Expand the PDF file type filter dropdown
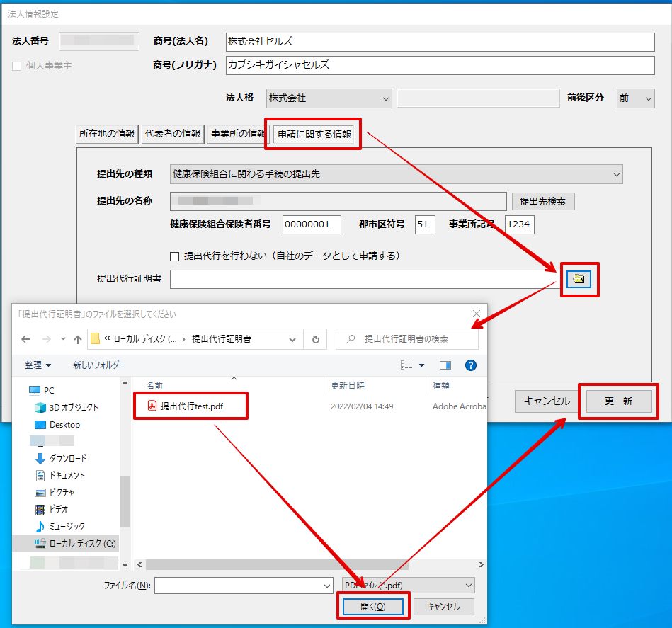The height and width of the screenshot is (628, 672). 408,585
